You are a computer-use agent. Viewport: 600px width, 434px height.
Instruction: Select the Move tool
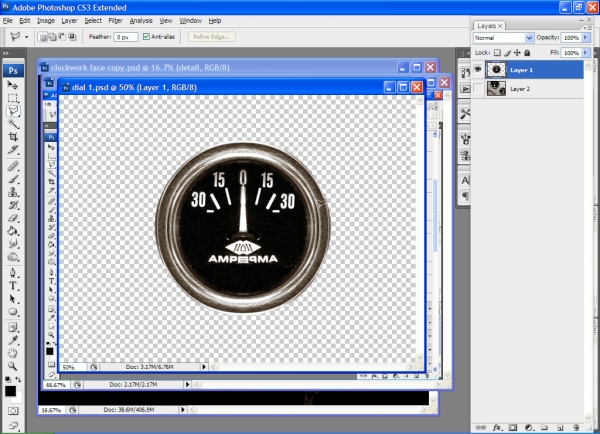[13, 85]
